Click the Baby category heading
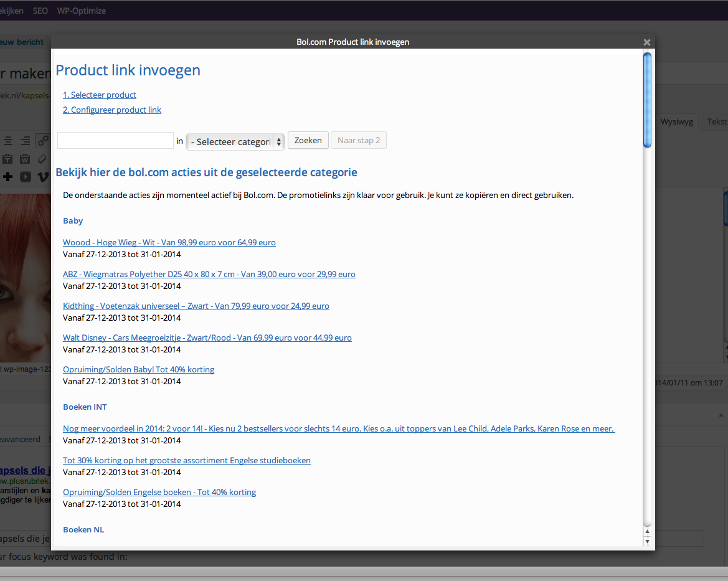The height and width of the screenshot is (581, 728). point(73,220)
